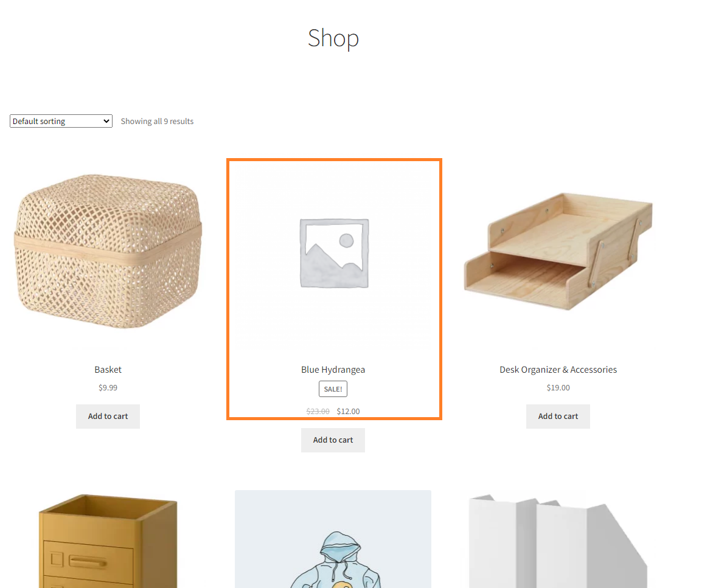Click the blue hoodie product image
Viewport: 713px width, 588px height.
(333, 539)
